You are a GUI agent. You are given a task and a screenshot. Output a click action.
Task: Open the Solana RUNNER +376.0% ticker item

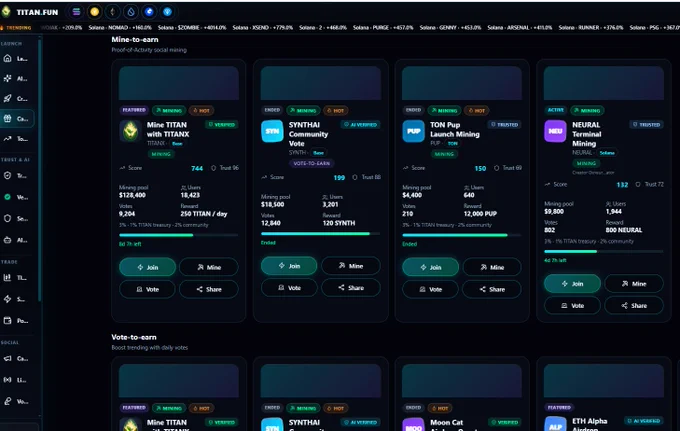point(591,27)
